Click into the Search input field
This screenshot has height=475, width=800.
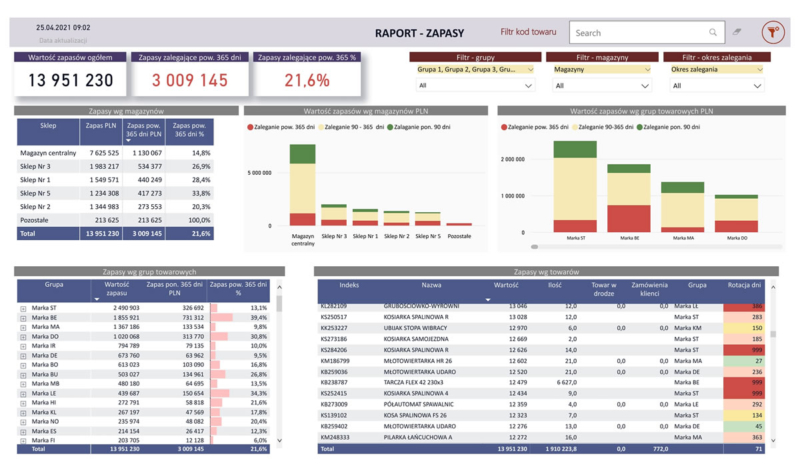[x=640, y=33]
